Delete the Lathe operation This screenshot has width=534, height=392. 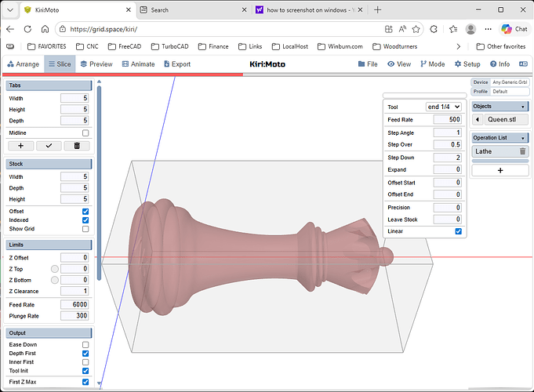522,151
